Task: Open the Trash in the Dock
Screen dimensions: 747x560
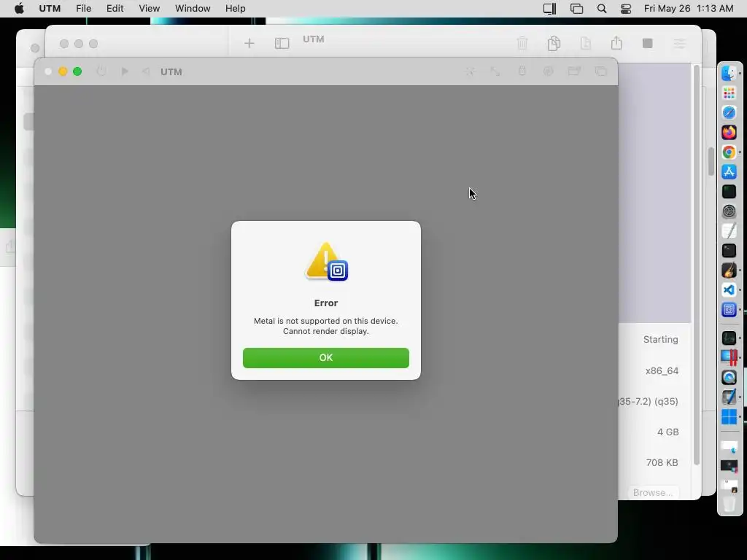Action: [x=729, y=503]
